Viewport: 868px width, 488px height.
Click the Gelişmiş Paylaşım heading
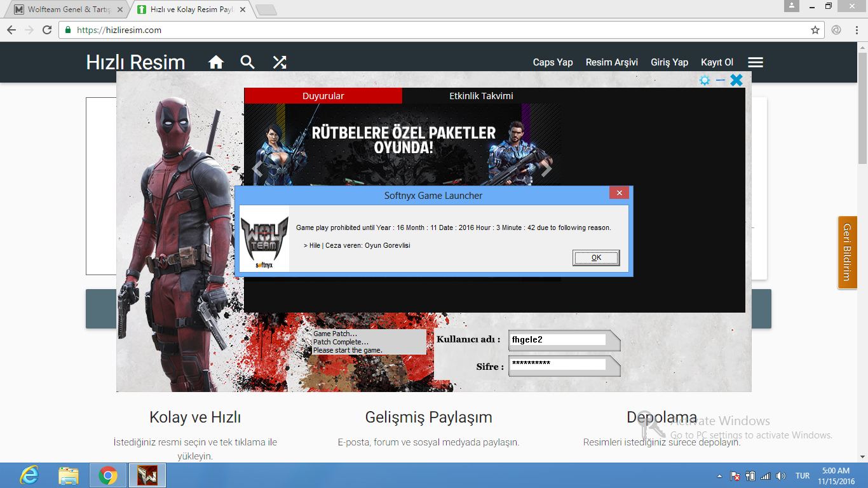[429, 417]
